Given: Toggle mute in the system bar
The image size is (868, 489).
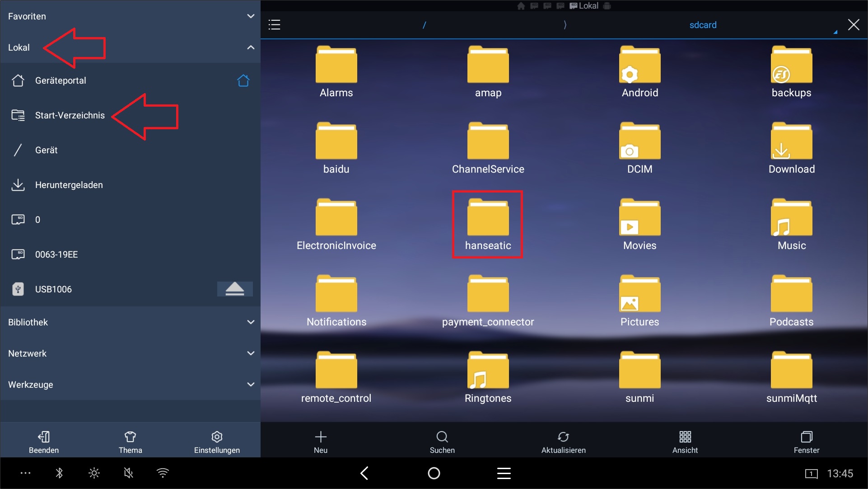Looking at the screenshot, I should click(x=129, y=473).
